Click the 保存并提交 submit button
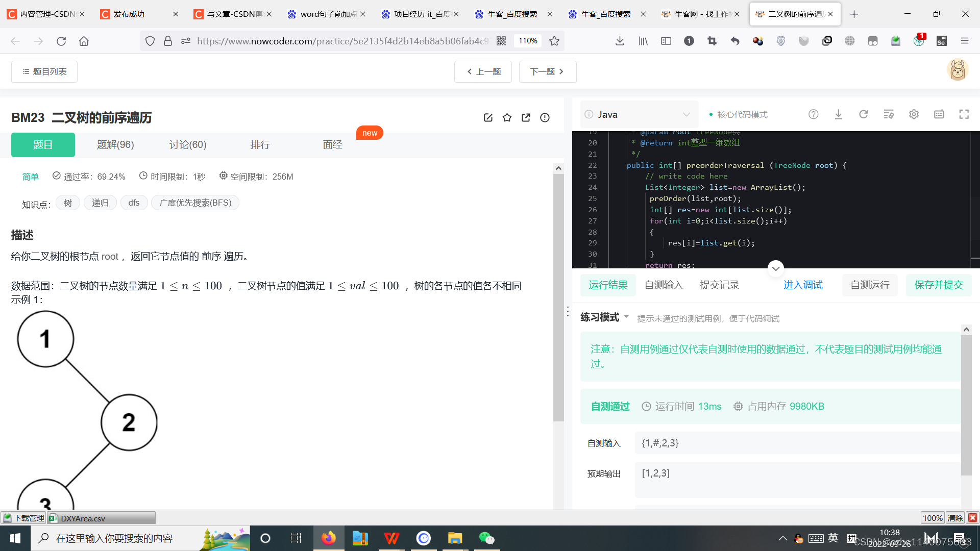Screen dimensions: 980x551 (938, 285)
